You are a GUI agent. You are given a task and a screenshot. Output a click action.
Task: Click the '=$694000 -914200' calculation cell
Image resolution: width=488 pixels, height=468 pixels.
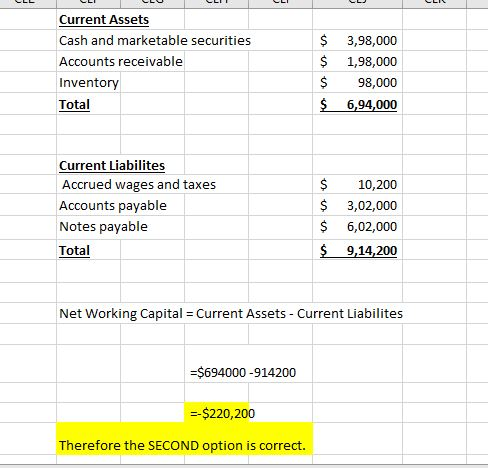pos(243,372)
